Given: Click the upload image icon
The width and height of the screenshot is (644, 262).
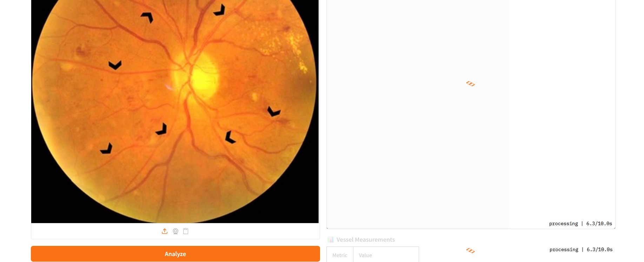Looking at the screenshot, I should 165,231.
